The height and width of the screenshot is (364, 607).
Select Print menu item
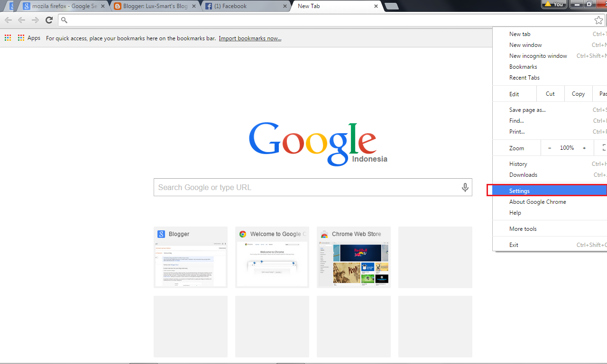[x=550, y=132]
